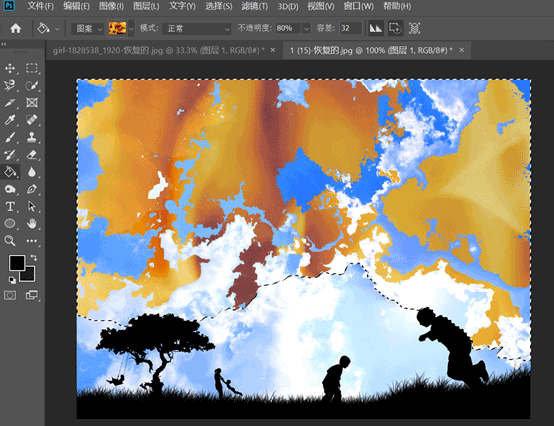Click the 容差 label
The width and height of the screenshot is (554, 426).
pos(326,28)
